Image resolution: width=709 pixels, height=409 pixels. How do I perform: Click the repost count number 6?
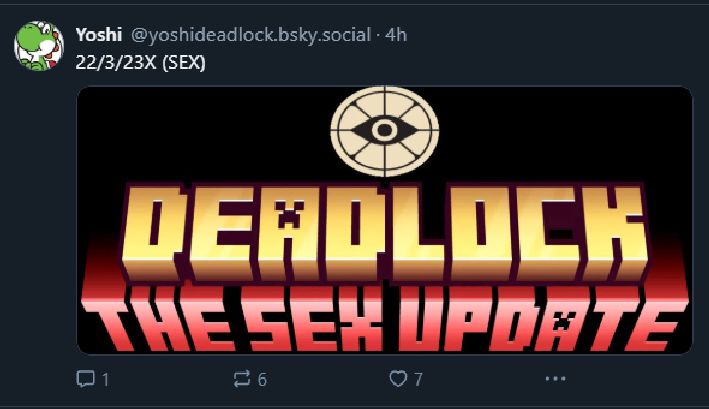coord(262,380)
